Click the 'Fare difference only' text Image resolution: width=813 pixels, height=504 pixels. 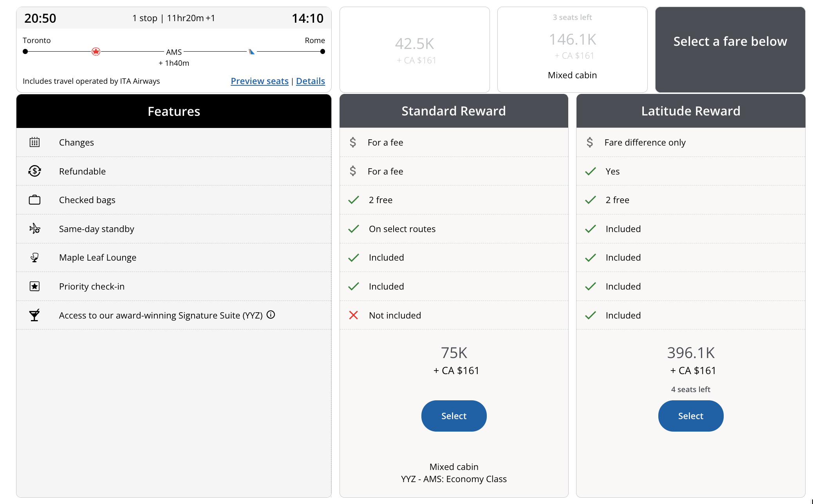tap(645, 142)
